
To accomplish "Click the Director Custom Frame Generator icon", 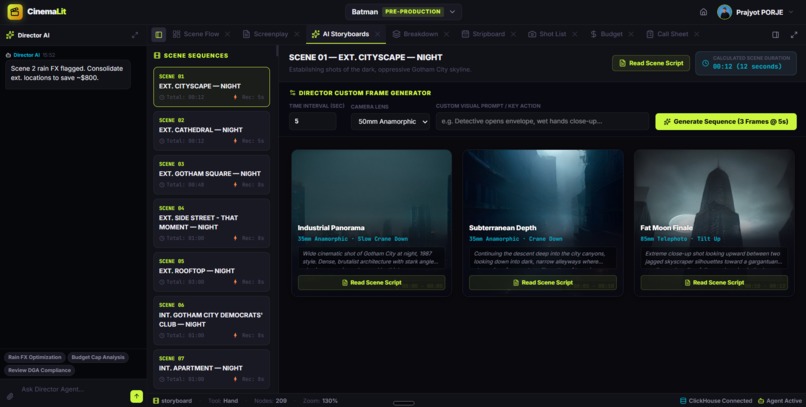I will click(x=292, y=93).
